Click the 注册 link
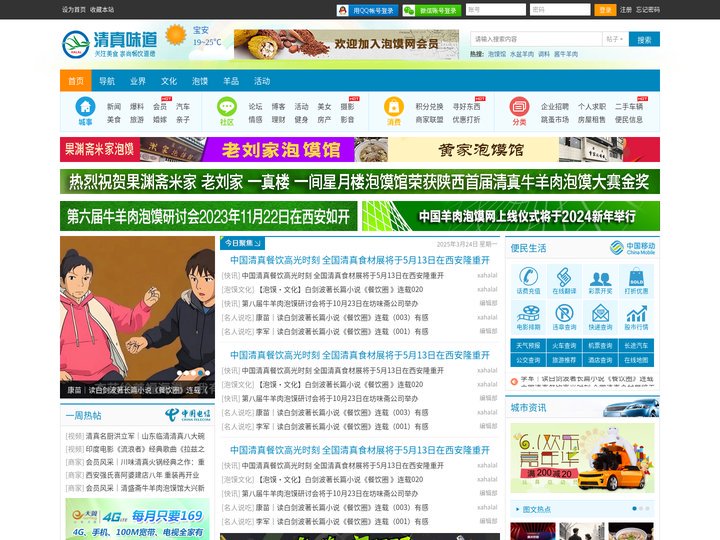Image resolution: width=720 pixels, height=540 pixels. click(x=625, y=10)
